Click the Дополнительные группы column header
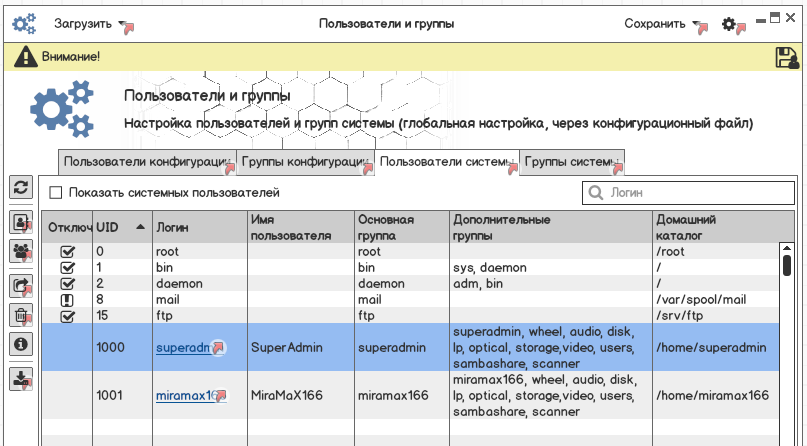Viewport: 807px width, 446px height. (x=551, y=227)
